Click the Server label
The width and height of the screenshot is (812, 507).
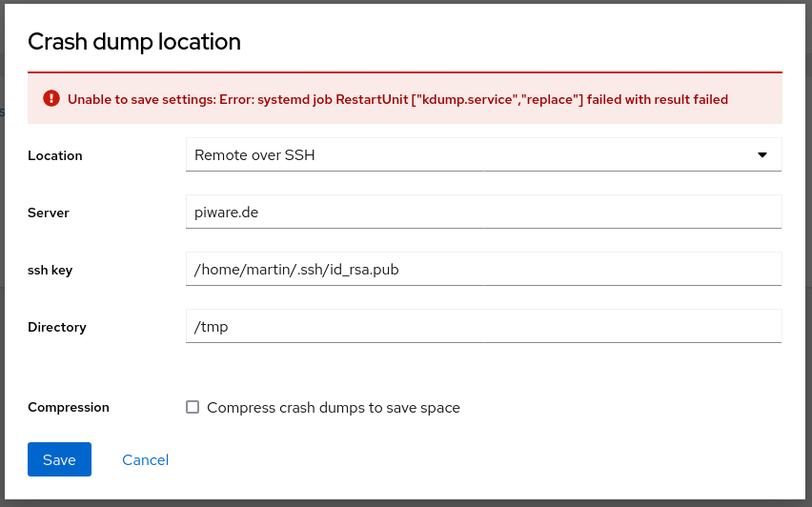click(49, 213)
